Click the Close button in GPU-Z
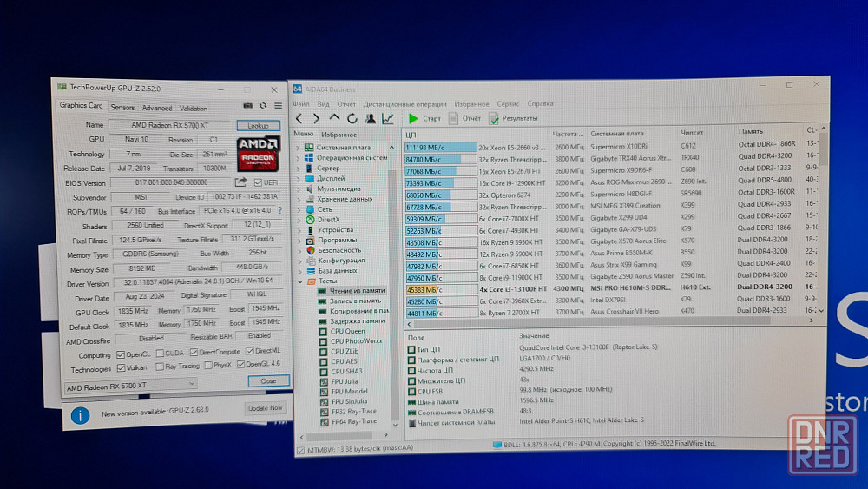The width and height of the screenshot is (868, 489). pyautogui.click(x=268, y=381)
